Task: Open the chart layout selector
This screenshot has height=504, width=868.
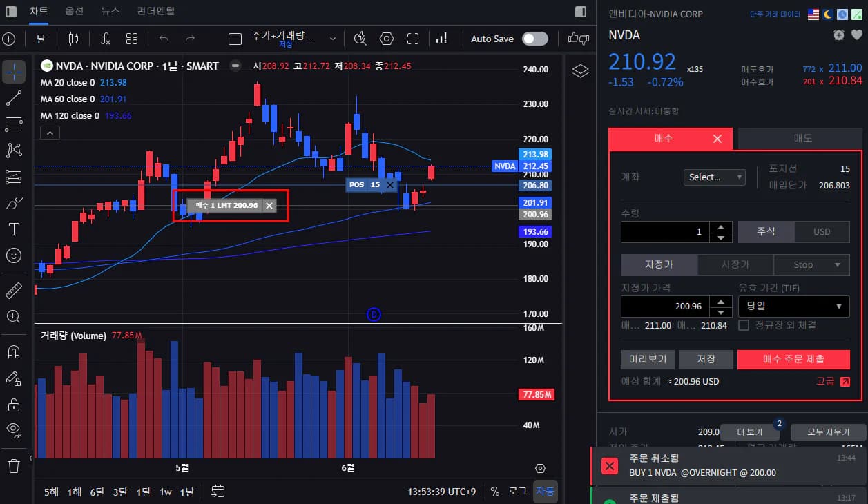Action: (x=235, y=39)
